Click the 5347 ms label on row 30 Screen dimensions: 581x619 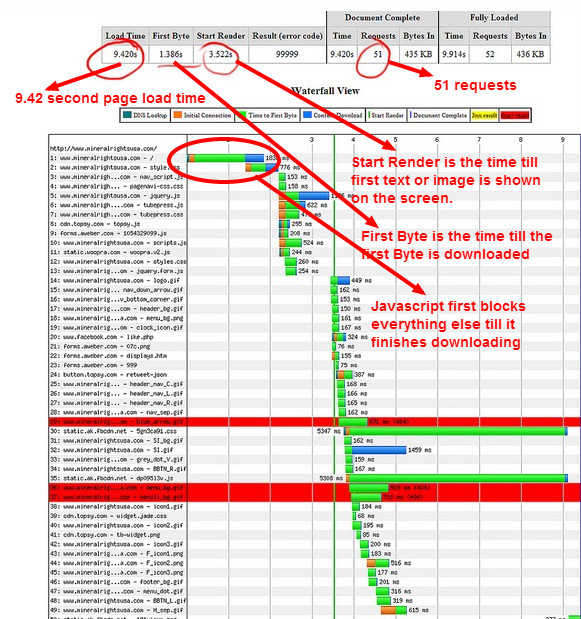pos(328,431)
